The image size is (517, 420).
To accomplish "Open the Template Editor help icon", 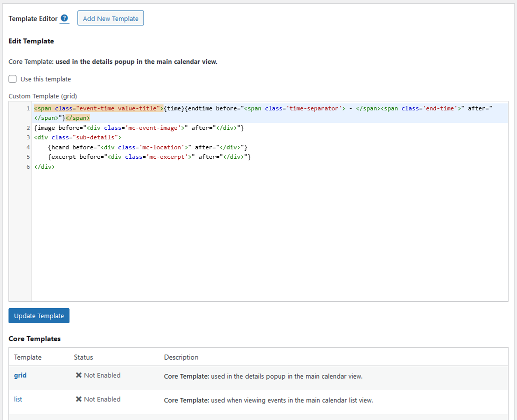I will (x=64, y=18).
